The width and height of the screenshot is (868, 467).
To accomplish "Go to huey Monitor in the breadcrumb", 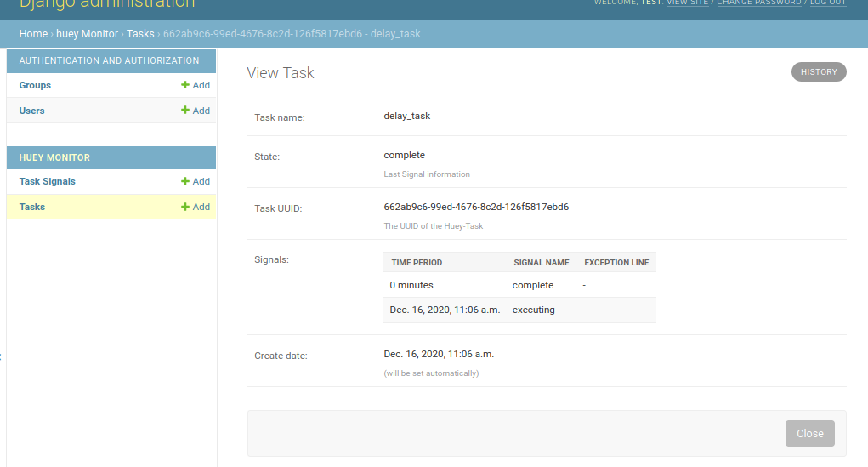I will (x=87, y=34).
